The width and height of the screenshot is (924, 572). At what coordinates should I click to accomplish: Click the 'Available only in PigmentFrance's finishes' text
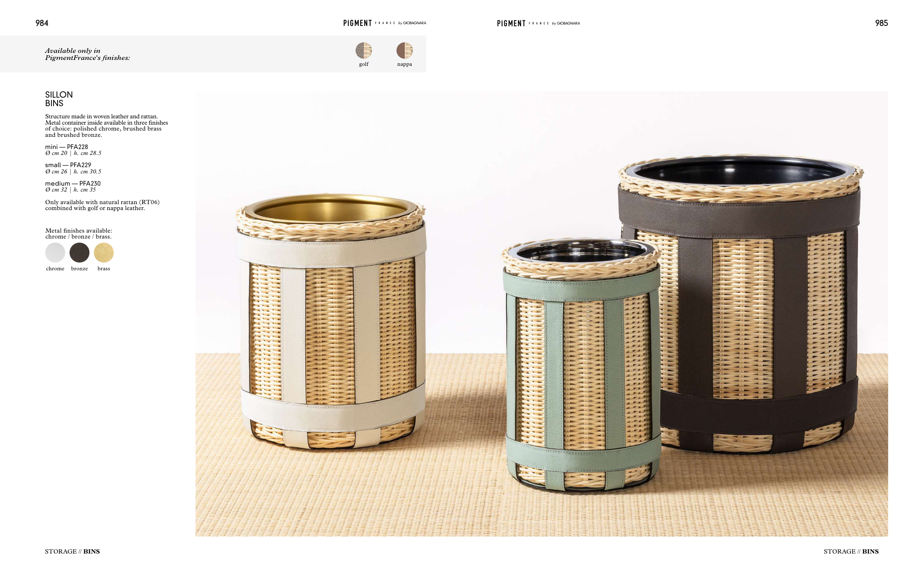coord(87,54)
